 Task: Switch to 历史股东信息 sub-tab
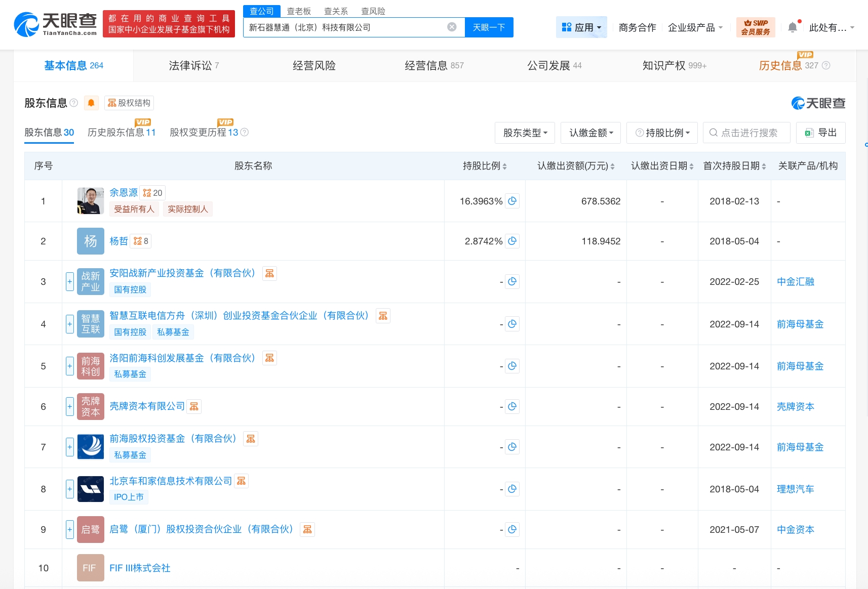click(x=122, y=133)
